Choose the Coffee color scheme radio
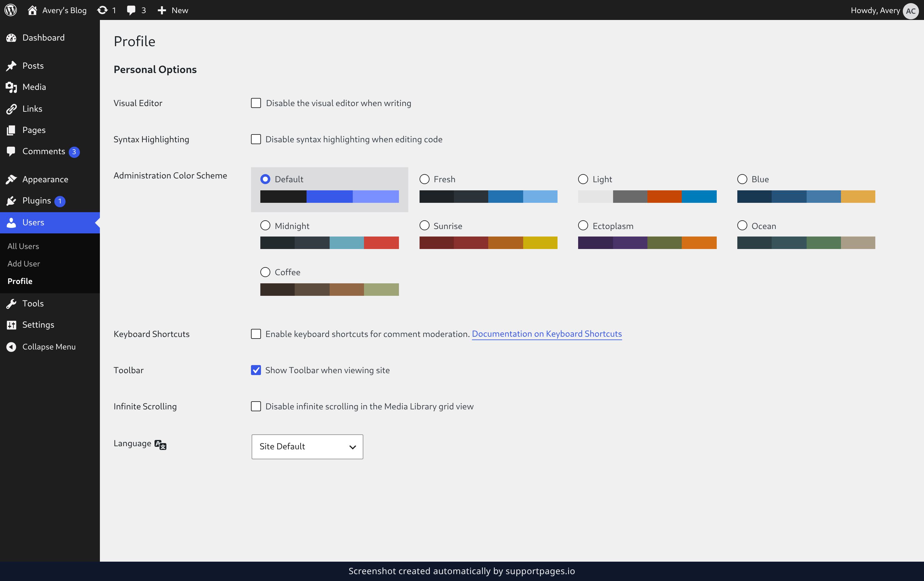 [265, 272]
